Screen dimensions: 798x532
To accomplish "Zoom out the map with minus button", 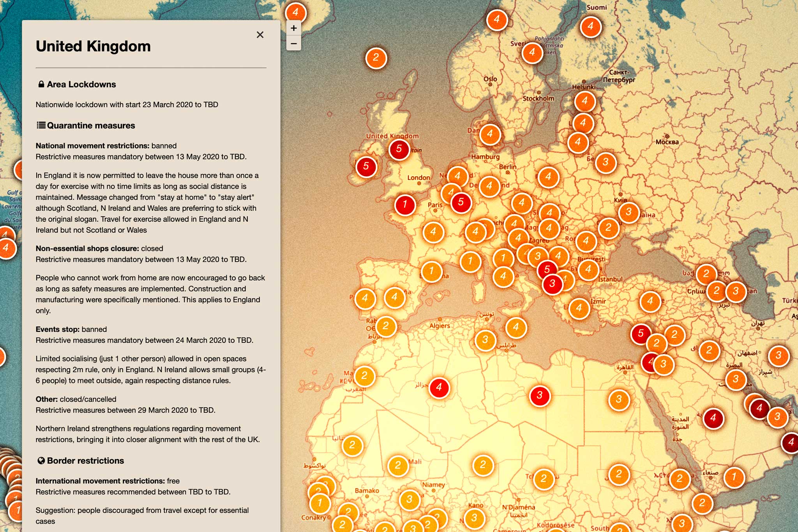I will 294,43.
